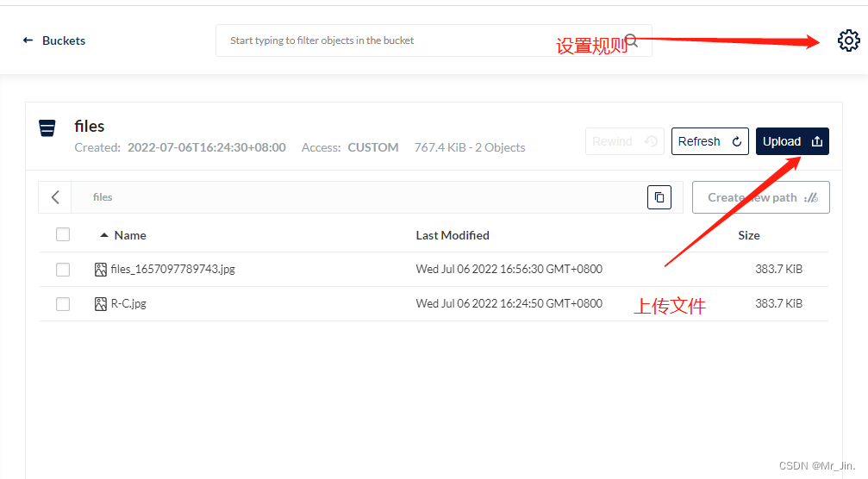The image size is (868, 479).
Task: Copy the current path icon
Action: pyautogui.click(x=659, y=197)
